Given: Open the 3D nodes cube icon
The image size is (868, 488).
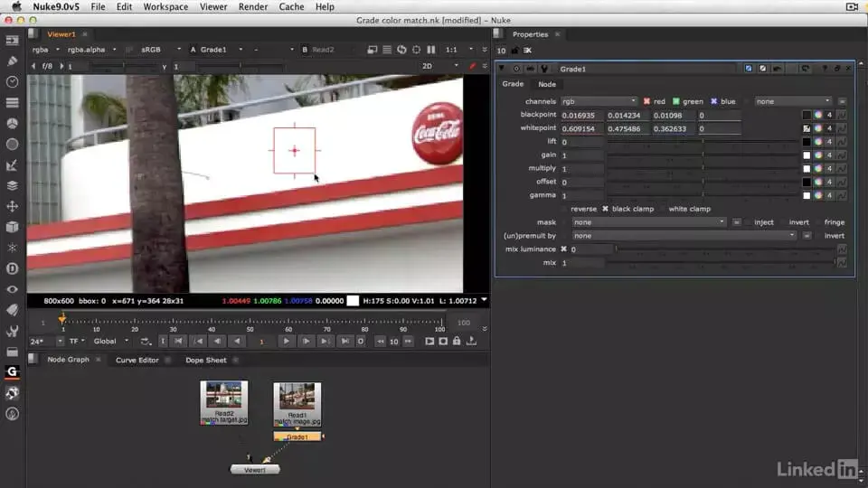Looking at the screenshot, I should point(12,227).
